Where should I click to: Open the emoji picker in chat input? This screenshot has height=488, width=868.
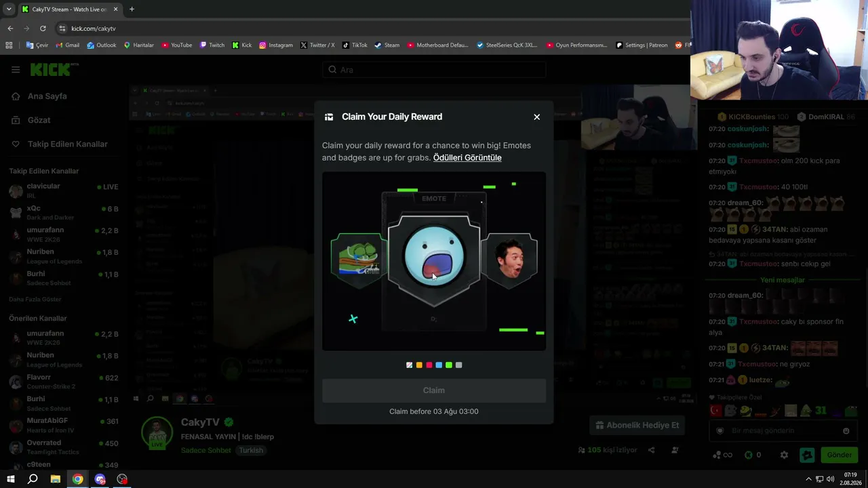[846, 430]
